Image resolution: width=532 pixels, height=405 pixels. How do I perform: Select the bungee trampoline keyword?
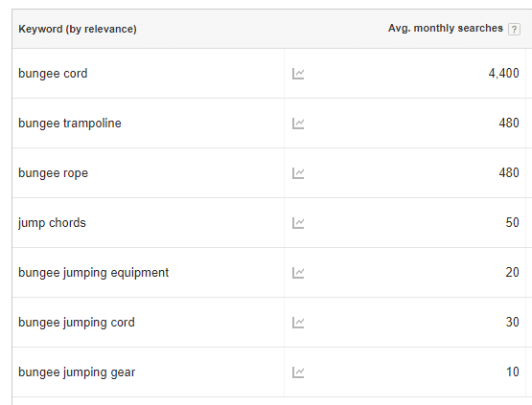tap(70, 124)
